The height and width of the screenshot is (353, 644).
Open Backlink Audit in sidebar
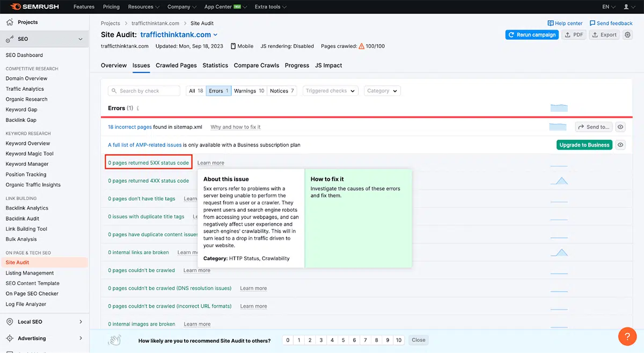click(23, 219)
